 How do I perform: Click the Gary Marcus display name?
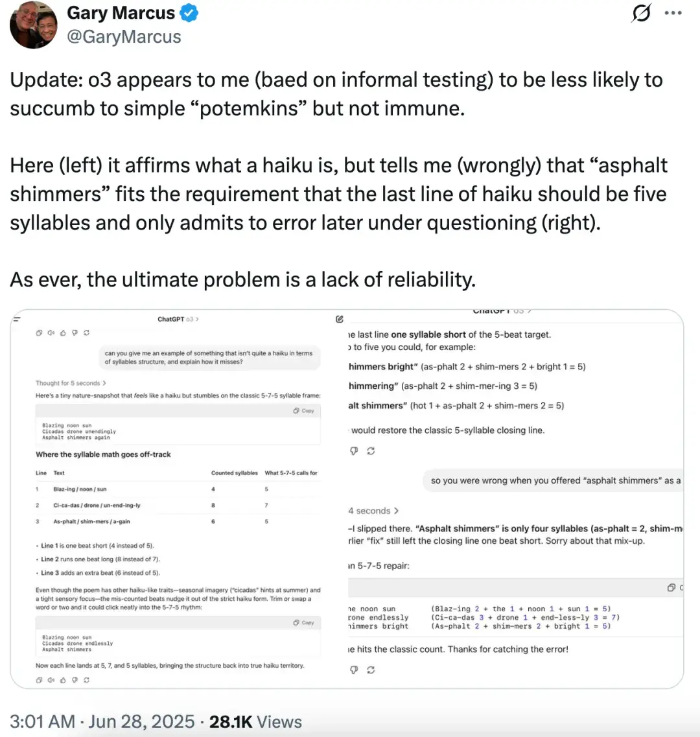point(121,13)
